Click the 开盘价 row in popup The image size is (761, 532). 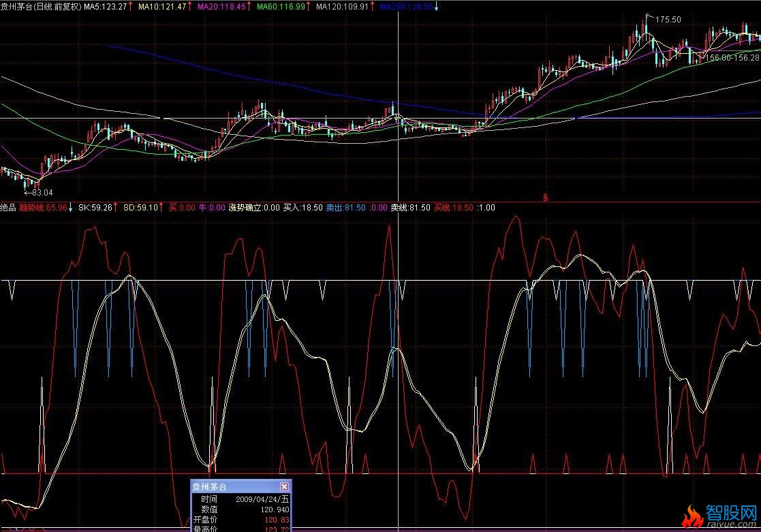[x=240, y=519]
